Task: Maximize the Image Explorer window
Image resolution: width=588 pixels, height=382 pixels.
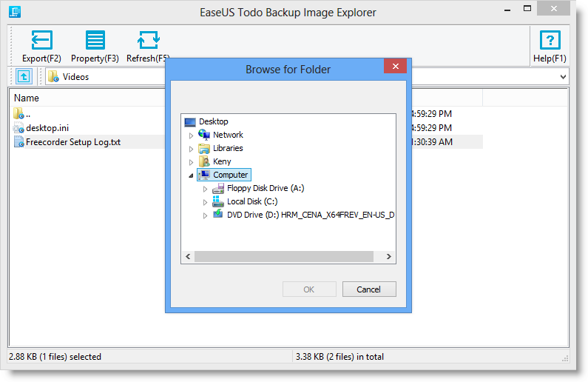Action: click(x=527, y=8)
